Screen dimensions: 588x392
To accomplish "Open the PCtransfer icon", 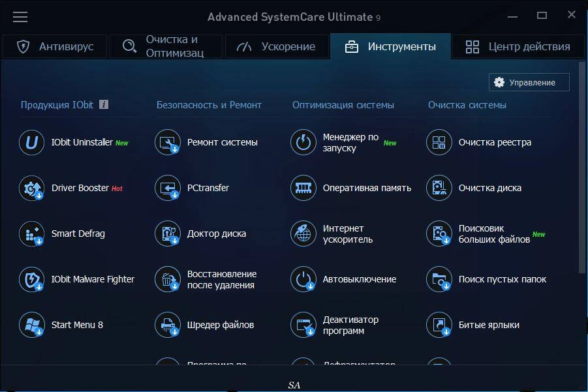I will point(168,188).
